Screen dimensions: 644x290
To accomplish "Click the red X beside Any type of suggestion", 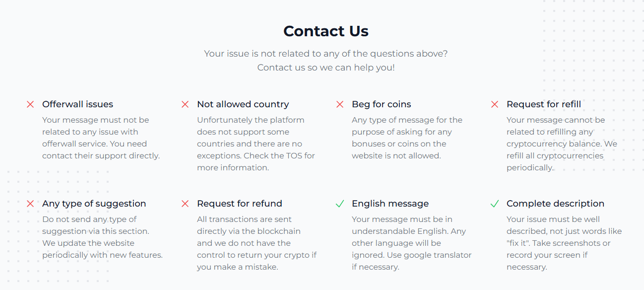I will coord(30,204).
